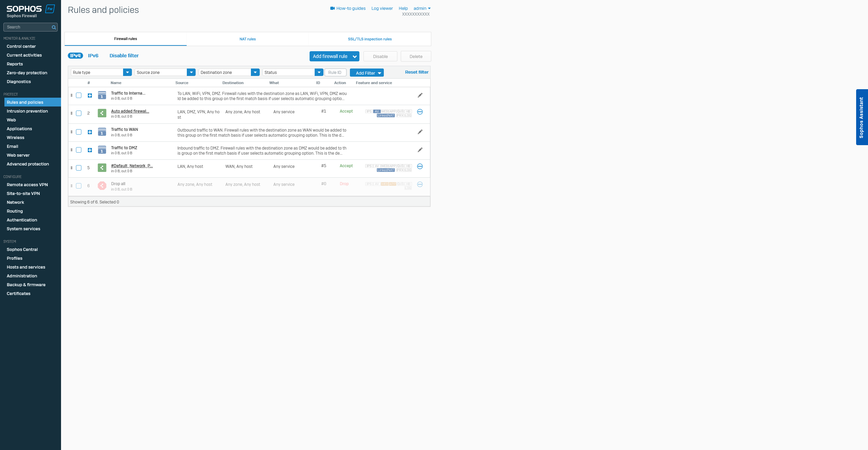Click the Add firewall rule button

334,56
